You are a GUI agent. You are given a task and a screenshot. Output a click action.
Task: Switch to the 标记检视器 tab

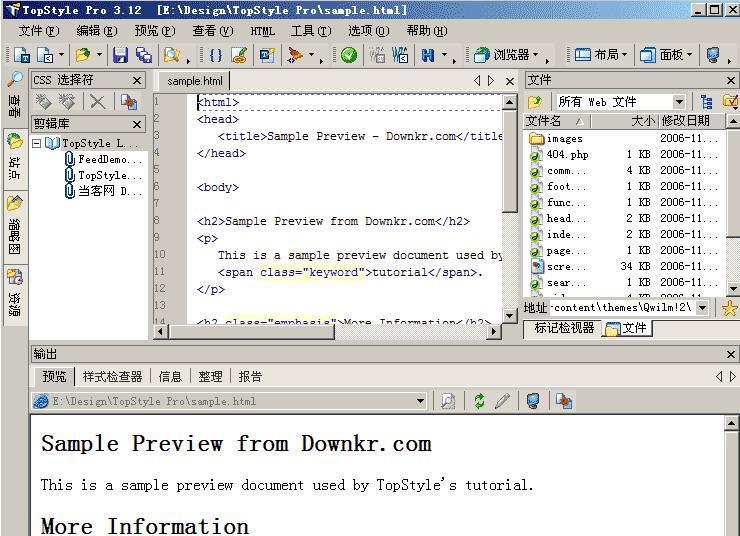coord(564,328)
